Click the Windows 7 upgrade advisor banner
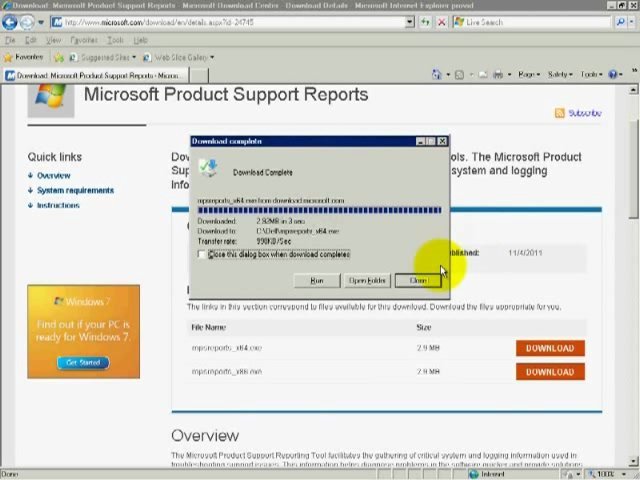 (84, 331)
